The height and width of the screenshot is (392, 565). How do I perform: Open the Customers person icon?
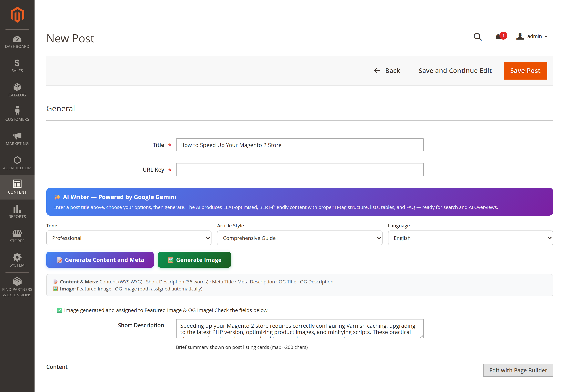(x=17, y=110)
